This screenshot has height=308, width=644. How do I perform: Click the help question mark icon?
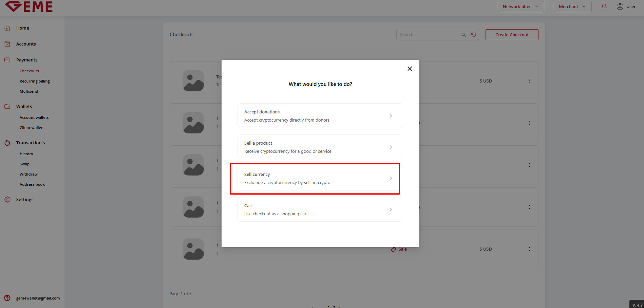pyautogui.click(x=7, y=298)
